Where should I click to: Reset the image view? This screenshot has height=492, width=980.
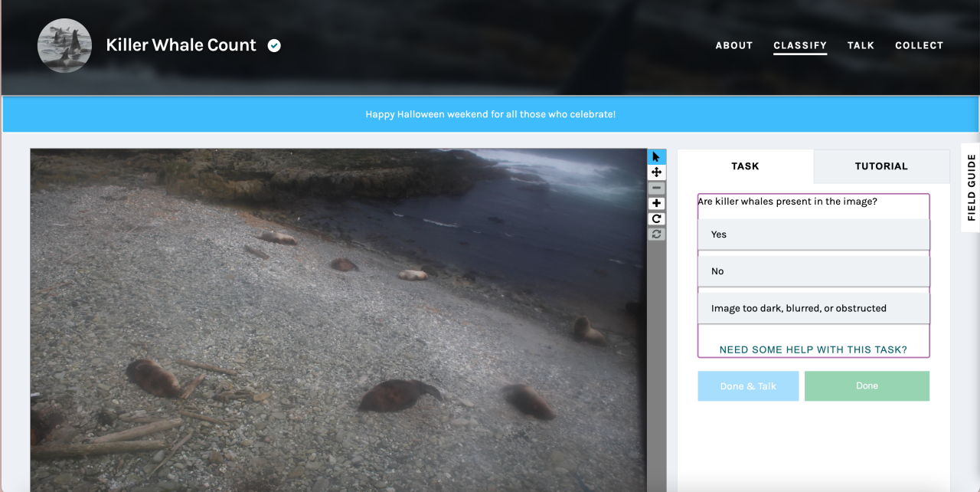tap(656, 234)
